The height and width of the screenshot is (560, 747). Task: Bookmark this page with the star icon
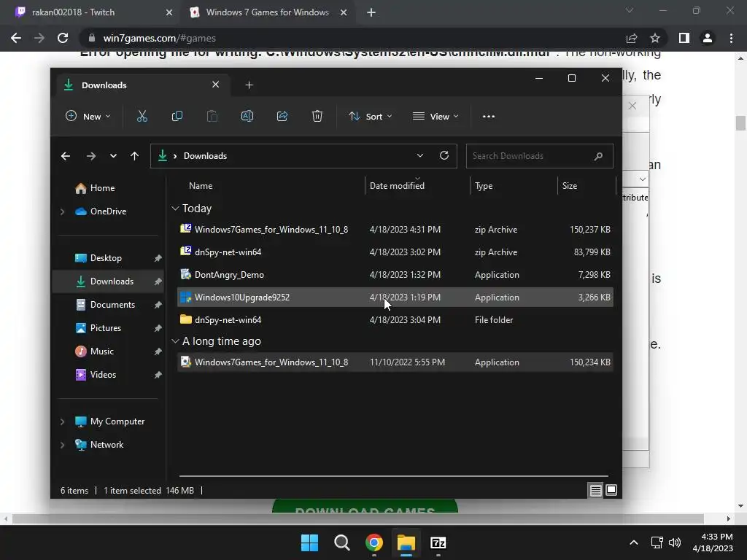coord(655,38)
